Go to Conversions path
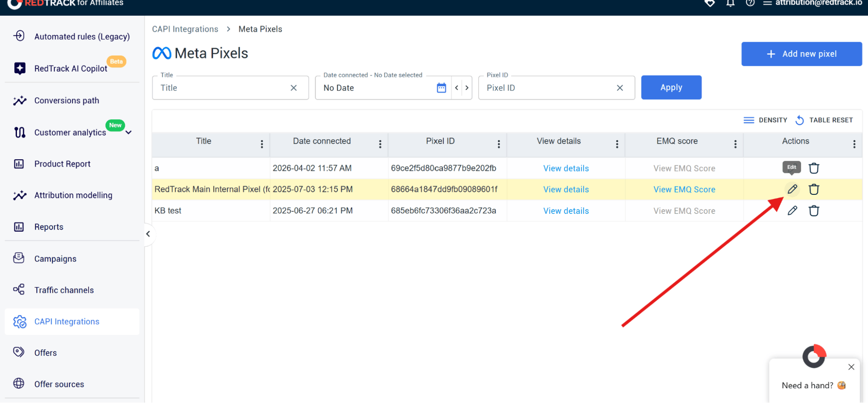 tap(66, 100)
